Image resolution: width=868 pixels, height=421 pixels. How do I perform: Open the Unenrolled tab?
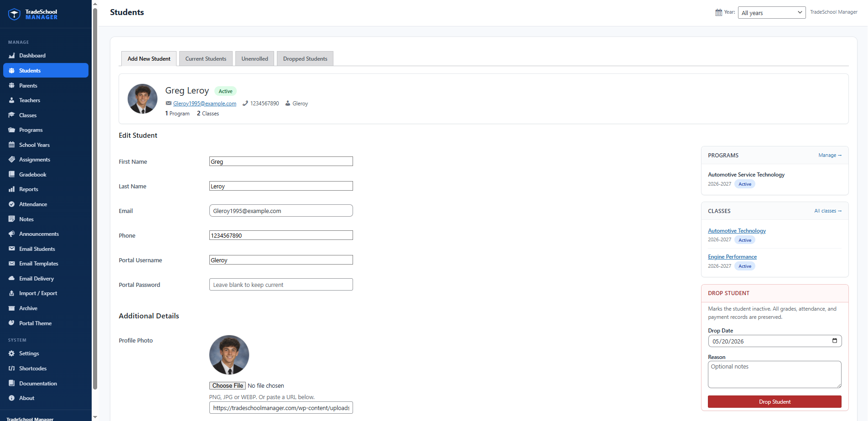255,59
